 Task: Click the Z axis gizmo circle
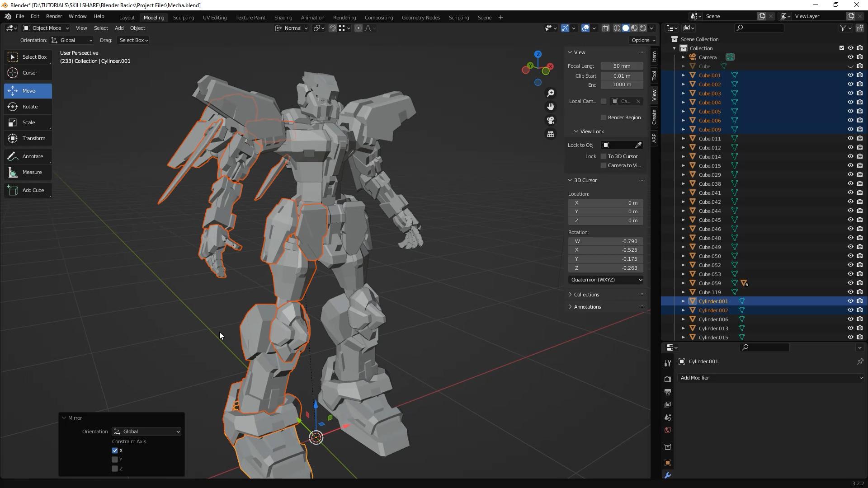pos(538,54)
